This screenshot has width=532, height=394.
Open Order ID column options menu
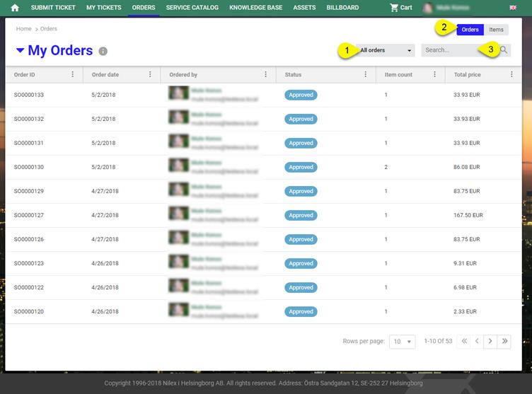[72, 74]
